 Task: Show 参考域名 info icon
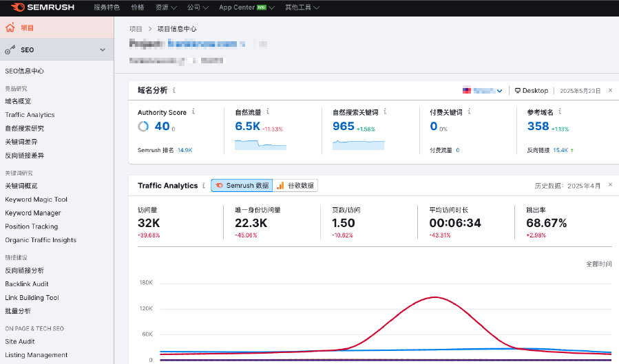point(560,111)
